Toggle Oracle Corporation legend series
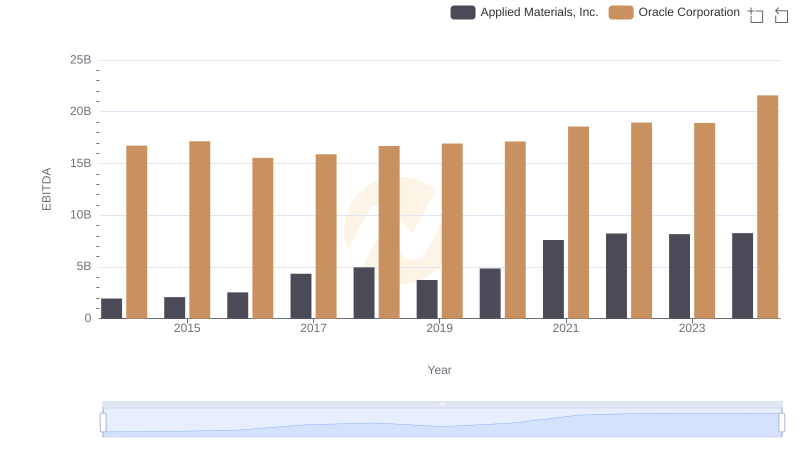The image size is (800, 461). coord(674,12)
